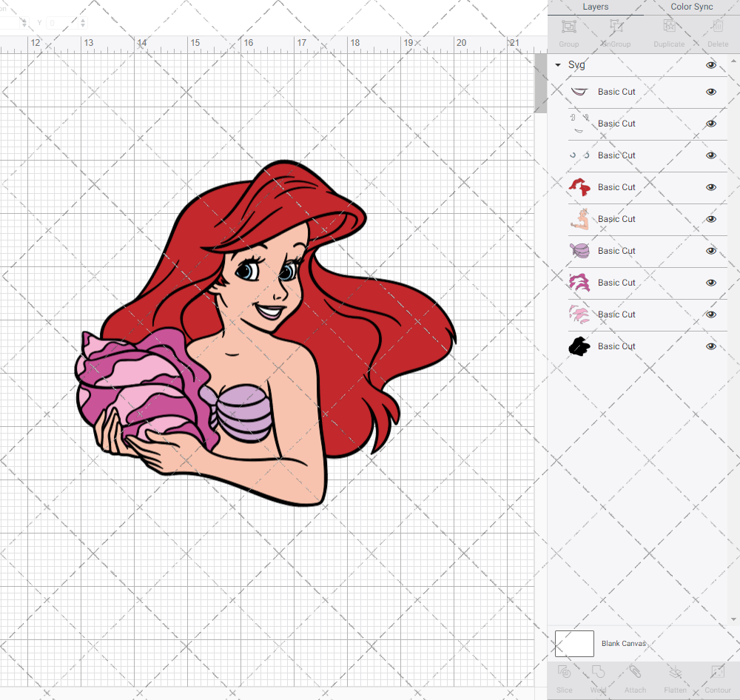
Task: Toggle visibility of the eye details layer
Action: pos(710,155)
